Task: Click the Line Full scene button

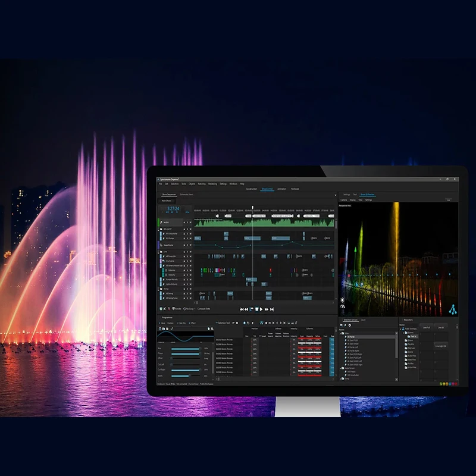Action: pos(426,328)
